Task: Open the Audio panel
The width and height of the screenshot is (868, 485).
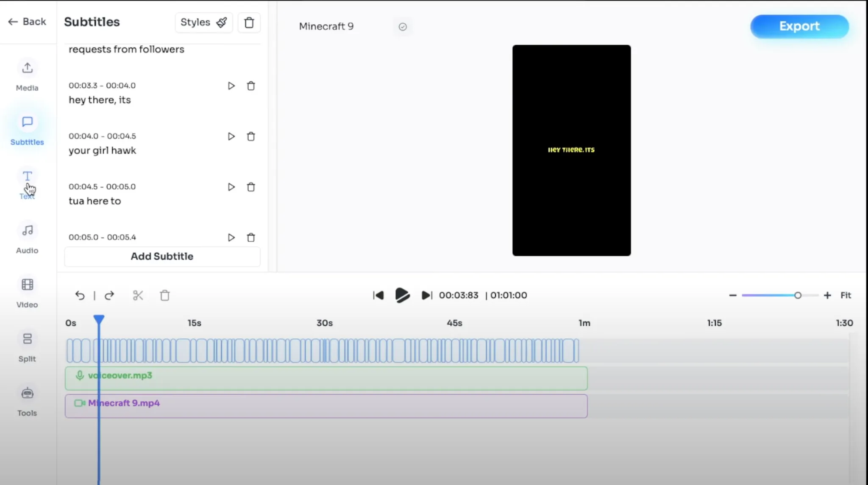Action: pos(27,238)
